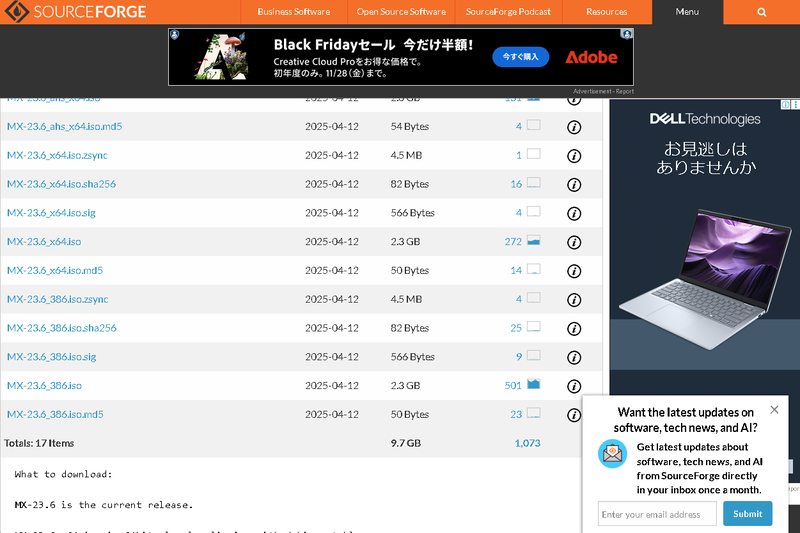800x533 pixels.
Task: Download MX-23.6_386.iso.zsync file
Action: coord(58,299)
